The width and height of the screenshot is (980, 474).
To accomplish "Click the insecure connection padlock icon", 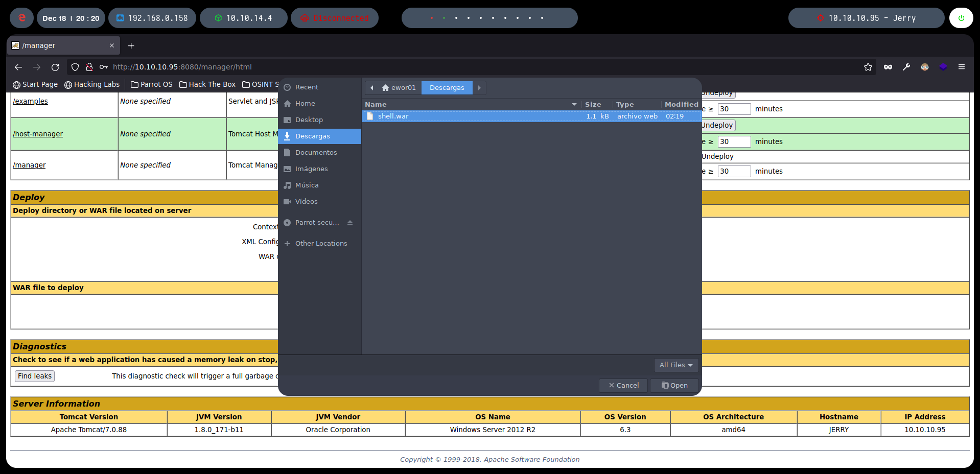I will 89,67.
